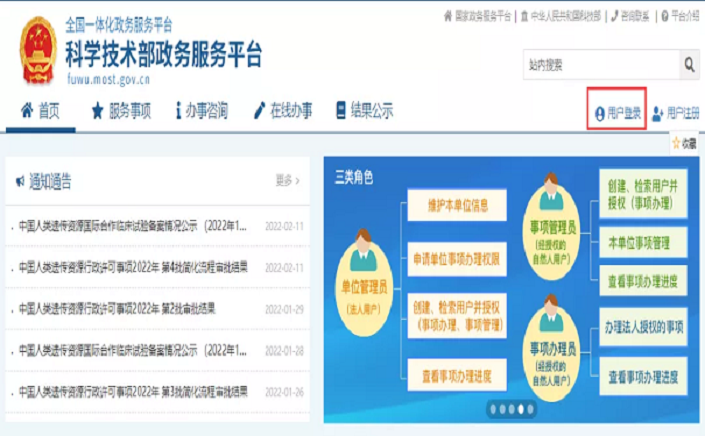Go to 在线办事 menu item

pos(283,111)
